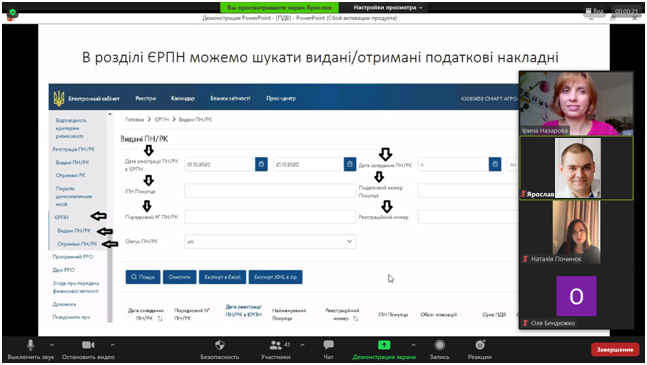Click the Очистити button
The width and height of the screenshot is (647, 365).
(x=179, y=277)
